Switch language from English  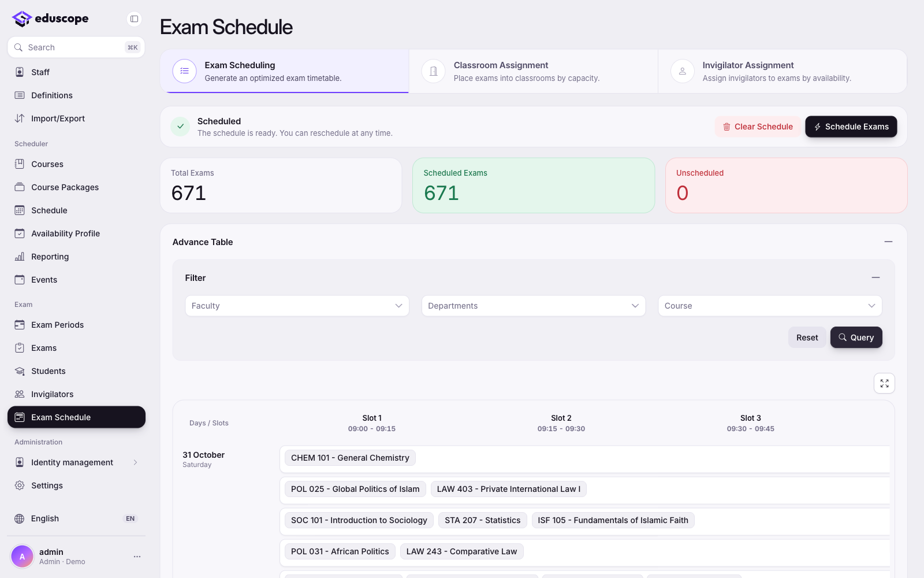coord(76,518)
